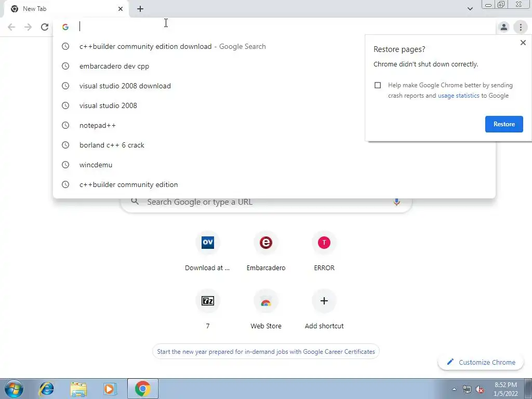The height and width of the screenshot is (399, 532).
Task: Click the Search Google or type a URL box
Action: pos(266,202)
